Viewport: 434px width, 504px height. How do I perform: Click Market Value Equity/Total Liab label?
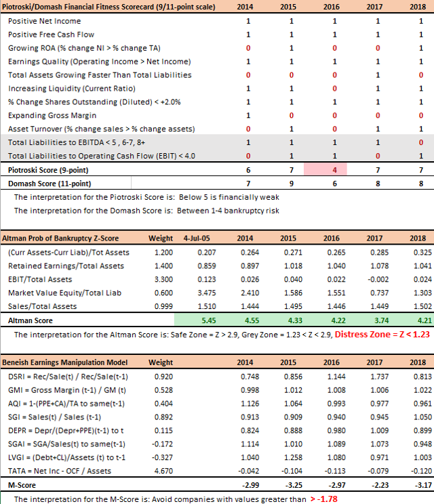tap(64, 293)
